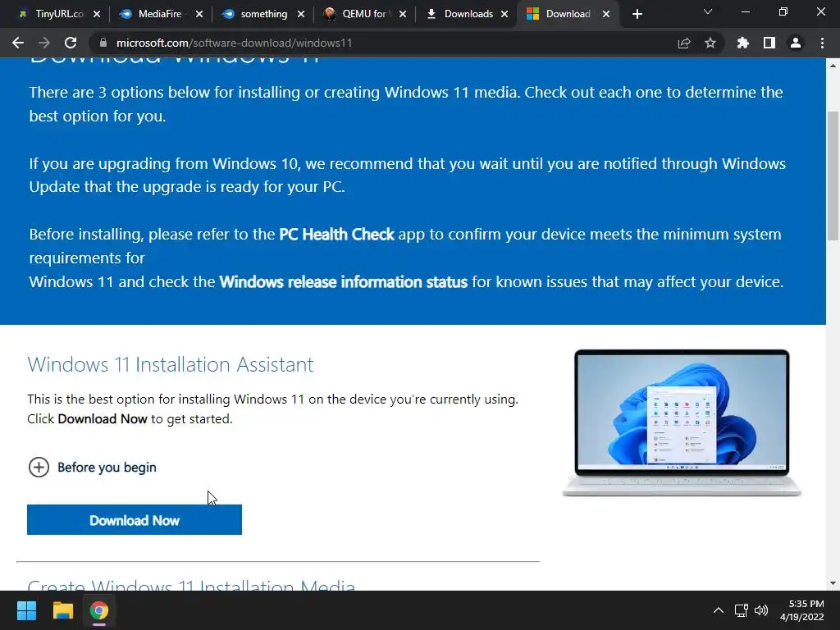Go back to the previous page

click(18, 43)
